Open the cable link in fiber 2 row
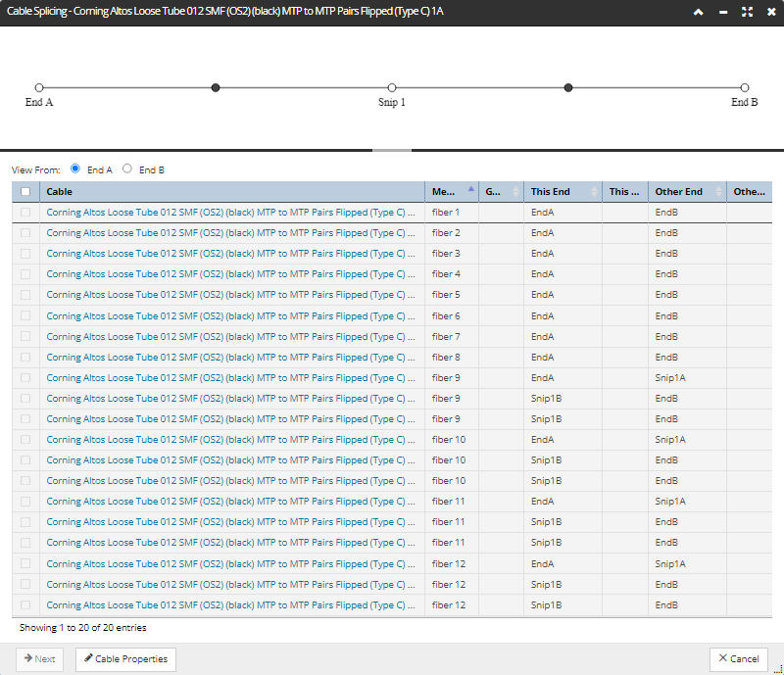Image resolution: width=784 pixels, height=675 pixels. tap(230, 233)
